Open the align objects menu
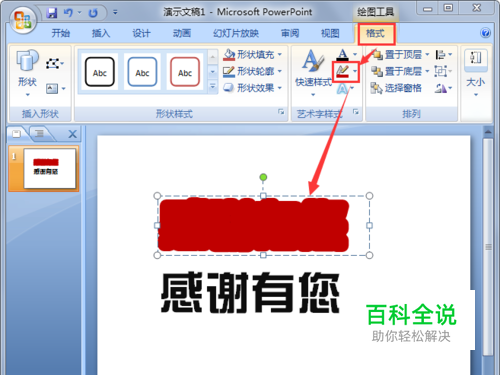The height and width of the screenshot is (375, 500). pos(444,54)
